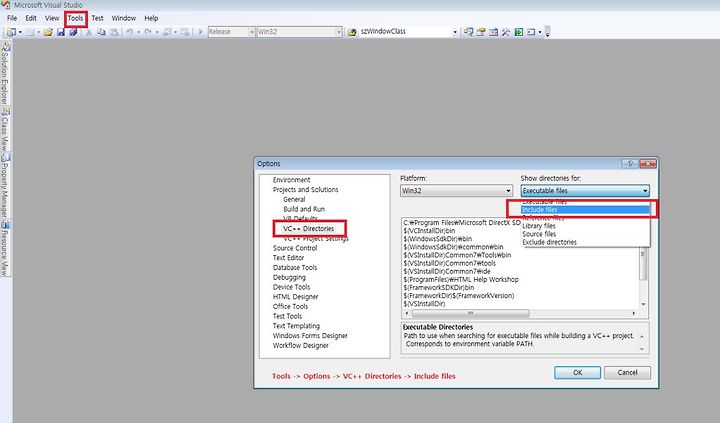
Task: Open the Edit menu
Action: pos(31,18)
